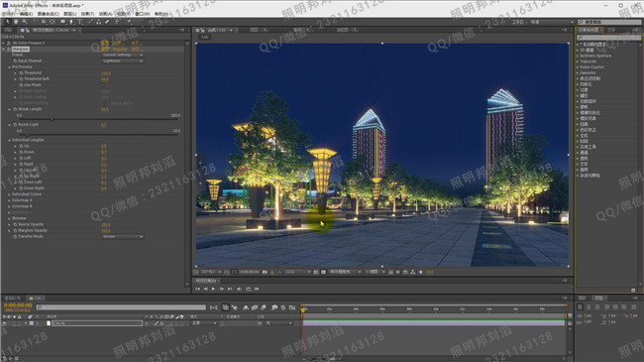Viewport: 644px width, 362px height.
Task: Expand Video Copilot category in effects list
Action: 578,67
